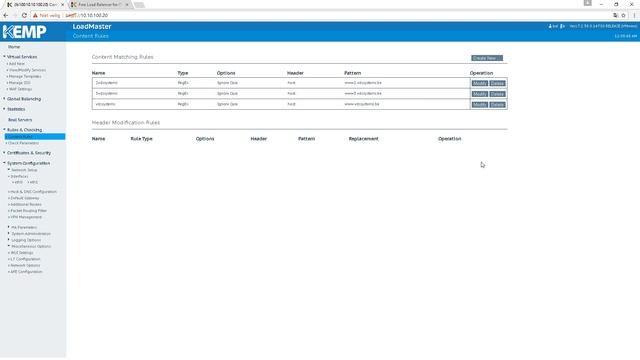Click the logout icon in the LoadMaster header
The width and height of the screenshot is (640, 360).
[x=562, y=26]
